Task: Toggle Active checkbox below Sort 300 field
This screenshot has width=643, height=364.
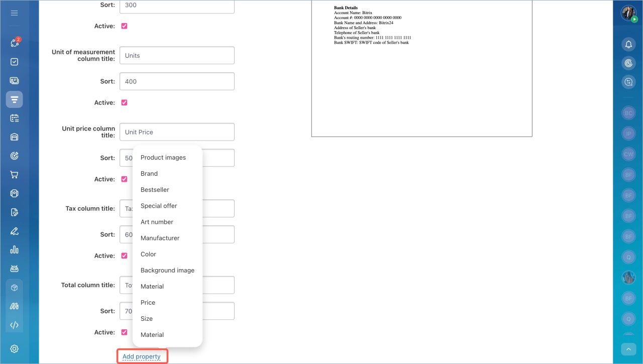Action: click(x=124, y=26)
